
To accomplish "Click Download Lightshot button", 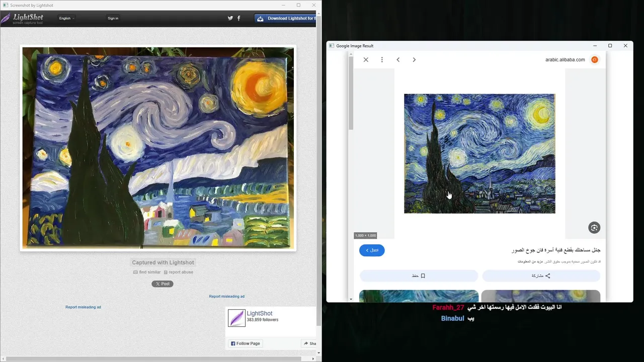I will point(285,19).
